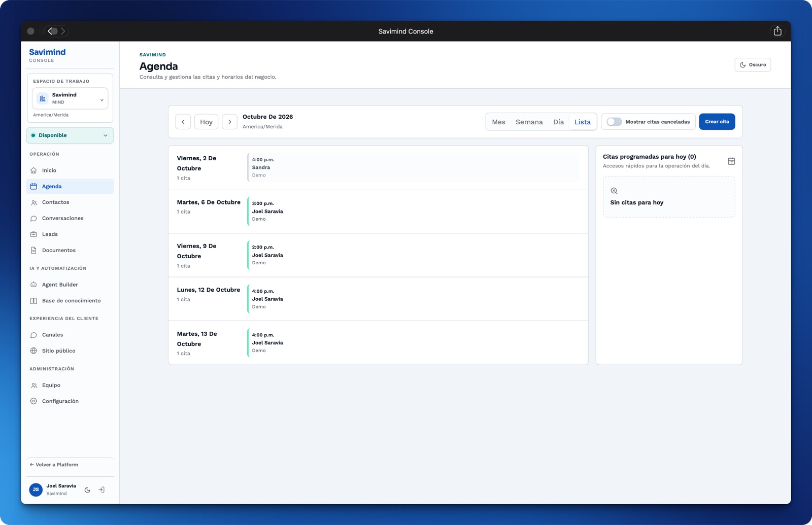Expand the Savimind workspace selector
812x525 pixels.
(x=70, y=98)
